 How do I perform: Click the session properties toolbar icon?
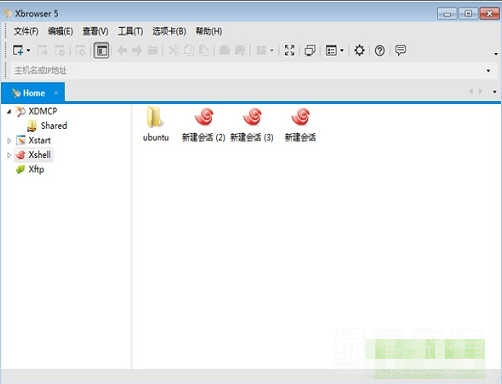(80, 51)
